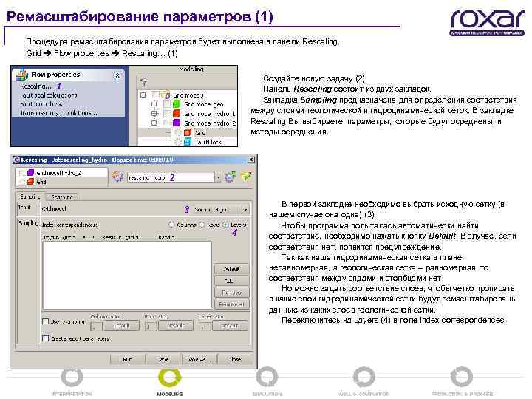The image size is (532, 399).
Task: Select the Grid item in Modelling tree
Action: 200,133
